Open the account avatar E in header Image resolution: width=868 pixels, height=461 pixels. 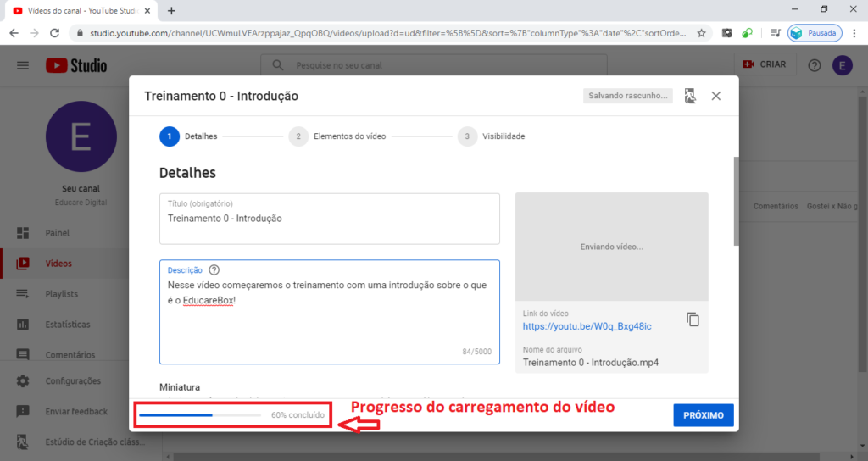coord(842,65)
